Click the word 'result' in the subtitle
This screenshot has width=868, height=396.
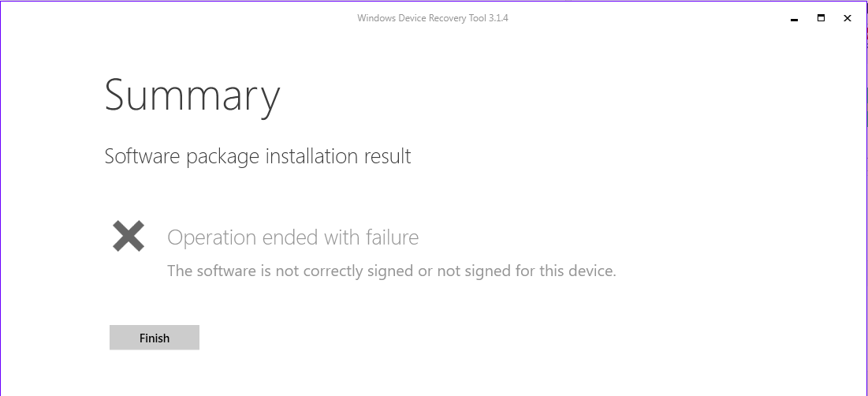point(387,156)
